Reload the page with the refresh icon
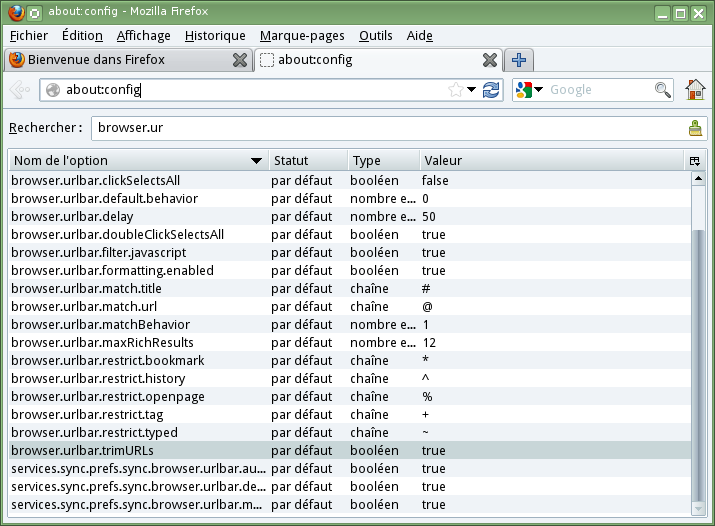 click(491, 90)
